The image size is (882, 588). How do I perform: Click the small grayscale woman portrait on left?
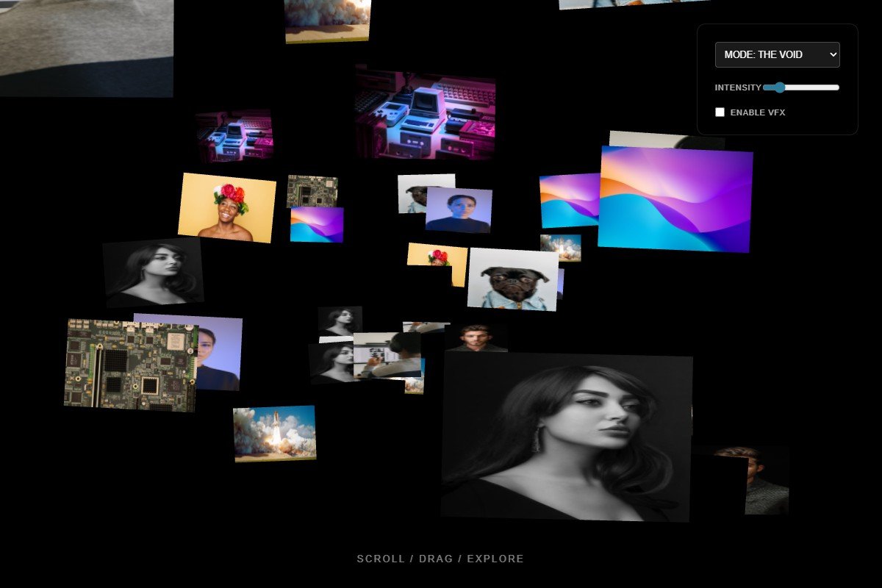(x=153, y=272)
